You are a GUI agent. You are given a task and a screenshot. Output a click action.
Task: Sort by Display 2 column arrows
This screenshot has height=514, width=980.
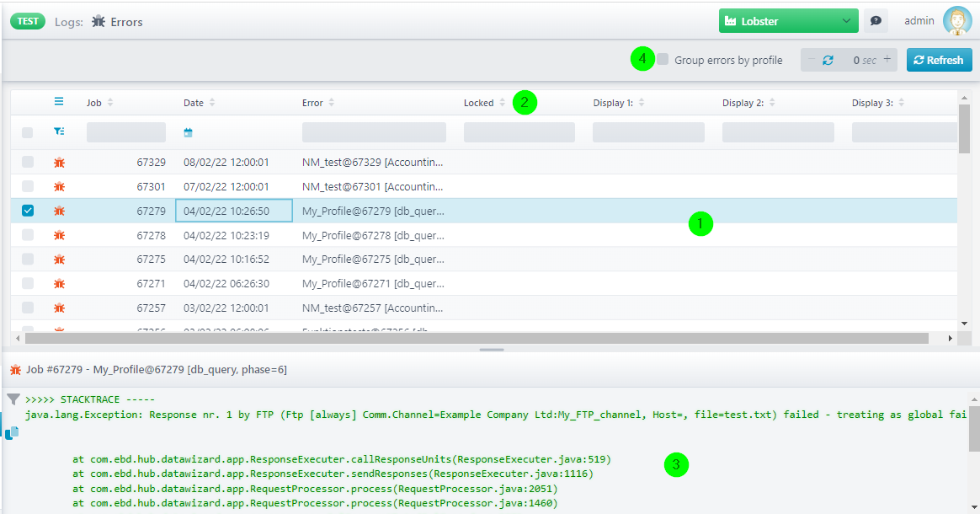tap(772, 103)
